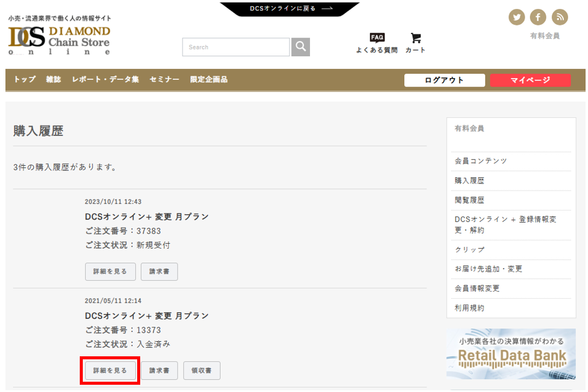Open the shopping cart カート icon
588x392 pixels.
point(415,42)
